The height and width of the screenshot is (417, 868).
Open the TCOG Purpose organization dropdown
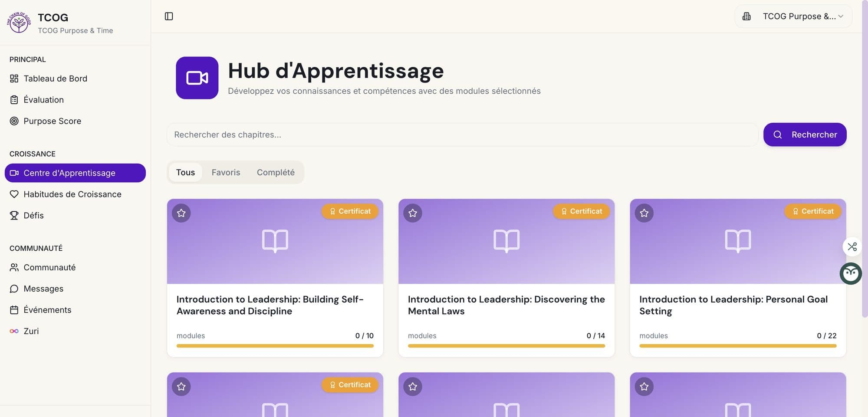(x=793, y=16)
